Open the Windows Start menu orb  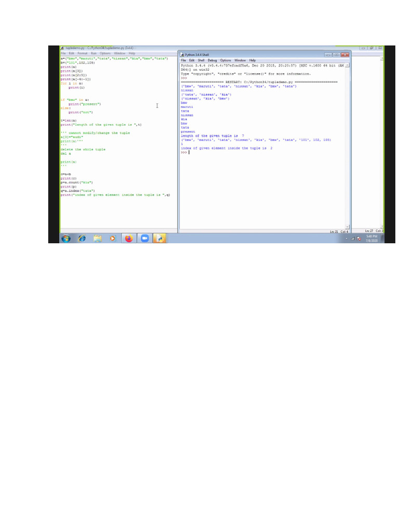pyautogui.click(x=66, y=238)
